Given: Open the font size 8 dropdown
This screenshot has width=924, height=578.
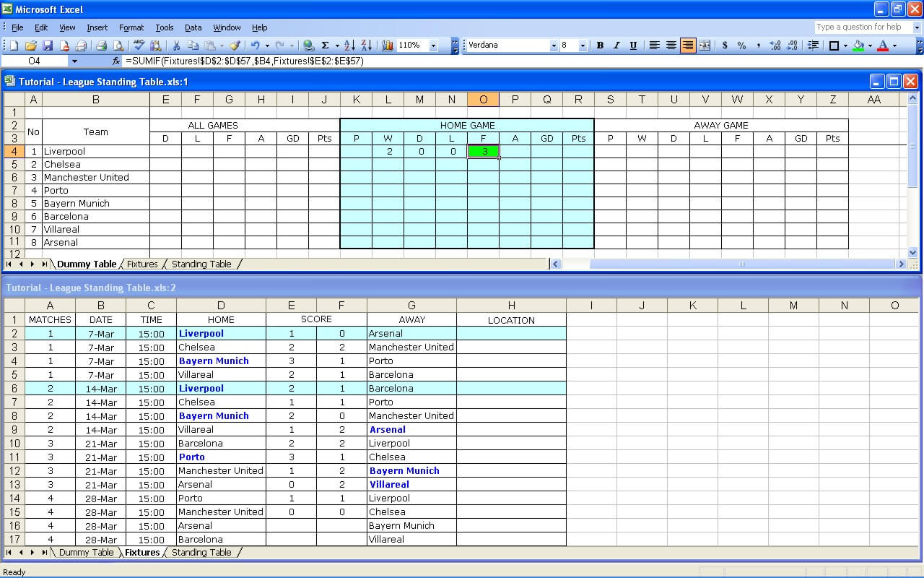Looking at the screenshot, I should point(584,46).
